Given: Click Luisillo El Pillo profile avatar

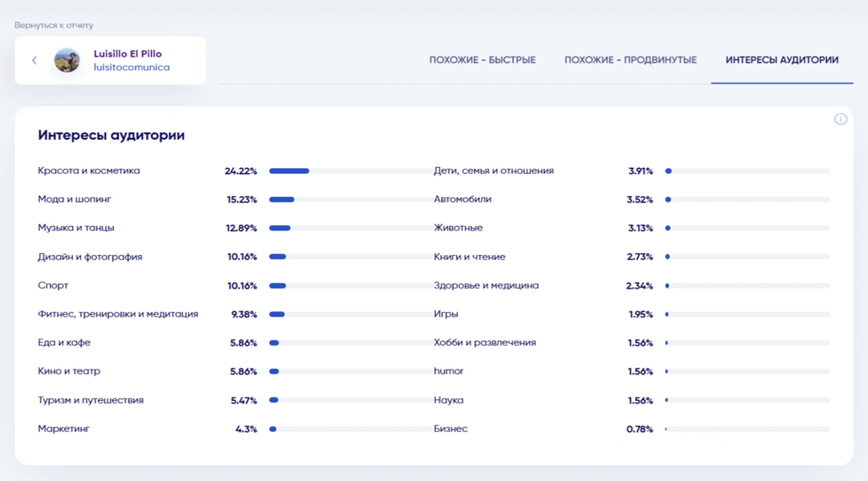Looking at the screenshot, I should pyautogui.click(x=67, y=61).
